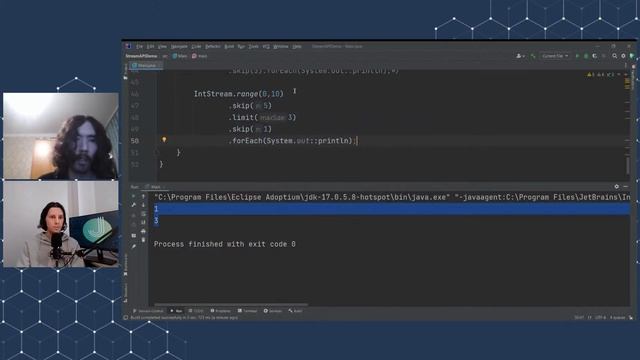Click the UTF-8 encoding in status bar
Viewport: 640px width, 360px height.
click(x=600, y=318)
